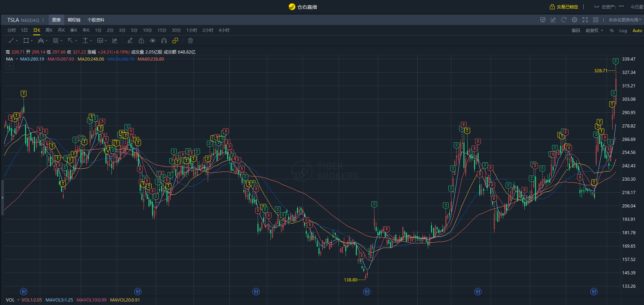644x305 pixels.
Task: Refresh the chart with the reload icon
Action: pyautogui.click(x=564, y=20)
